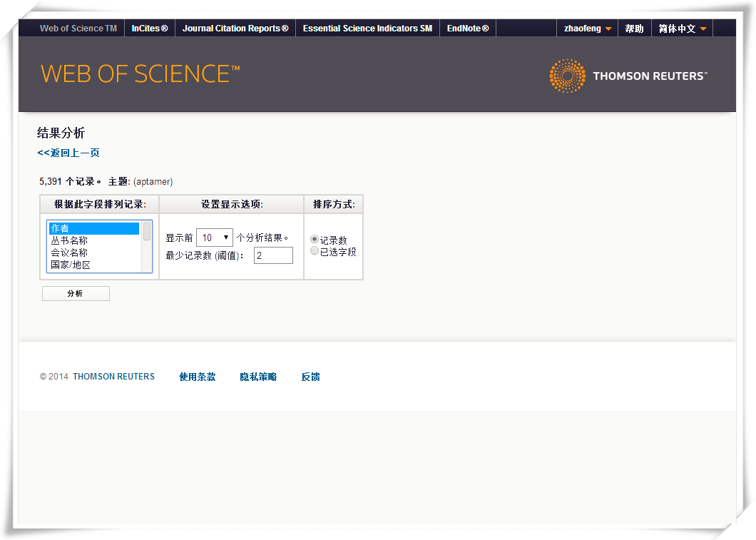Click the 帮助 help menu
The image size is (756, 540).
click(x=634, y=29)
